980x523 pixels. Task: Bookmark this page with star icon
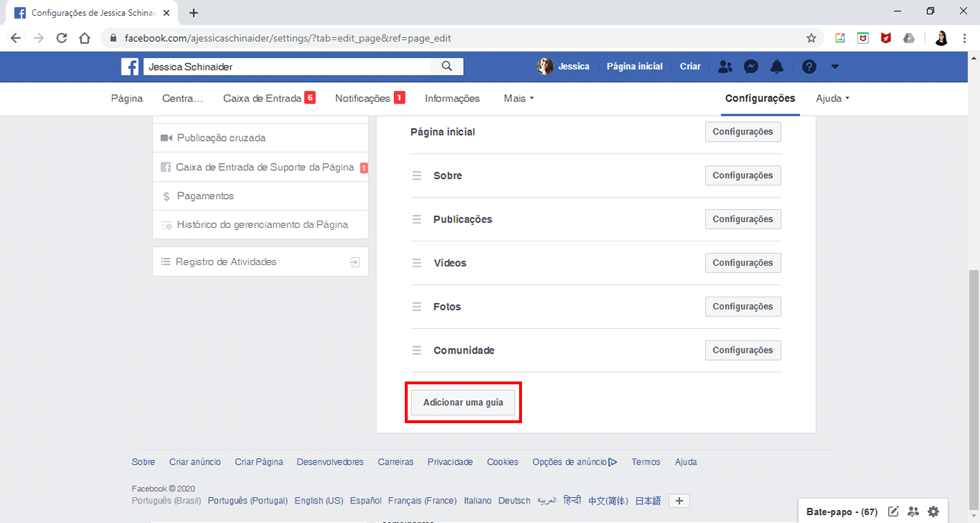coord(811,38)
